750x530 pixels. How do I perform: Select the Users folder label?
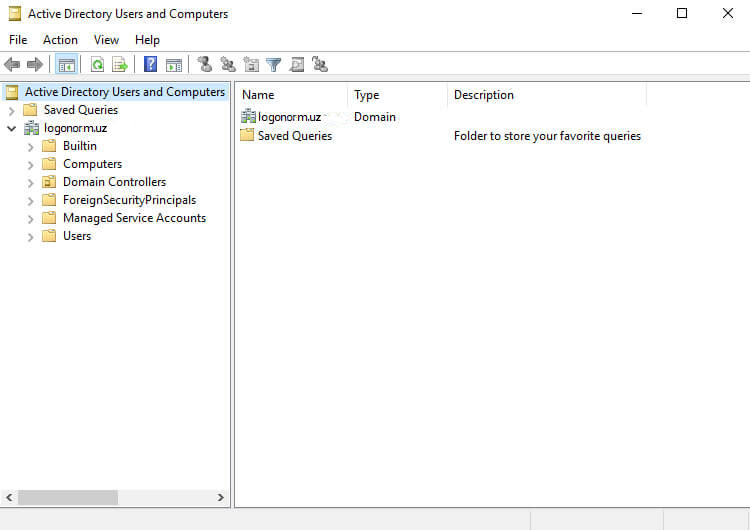77,236
